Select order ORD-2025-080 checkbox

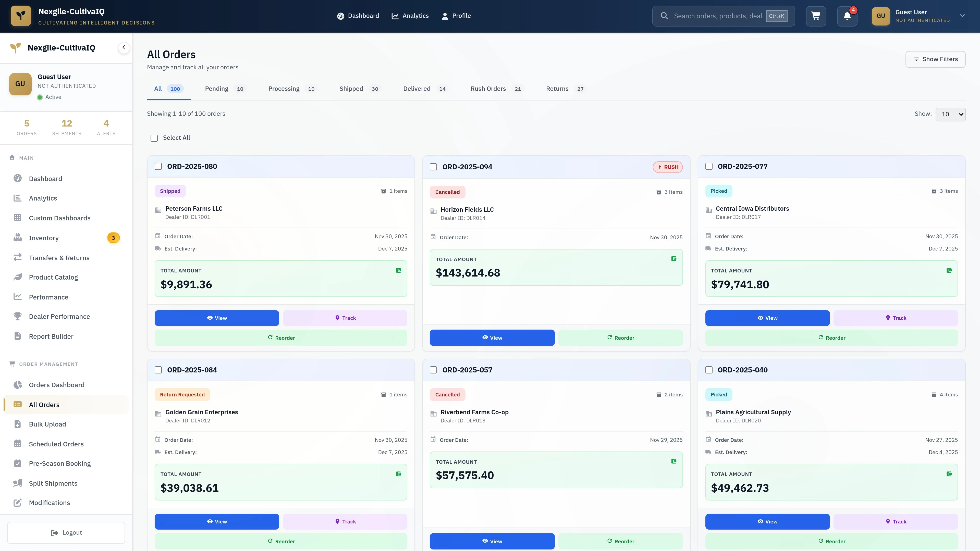158,166
